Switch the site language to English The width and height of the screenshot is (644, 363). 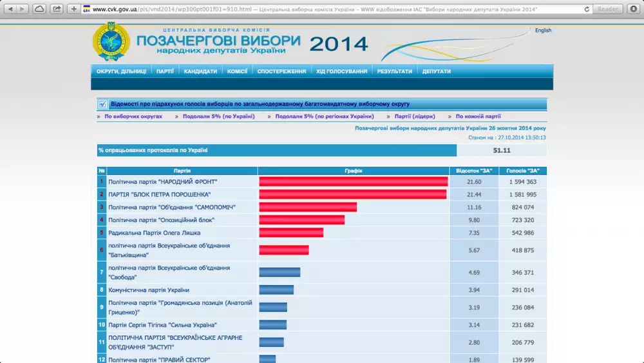click(x=543, y=30)
